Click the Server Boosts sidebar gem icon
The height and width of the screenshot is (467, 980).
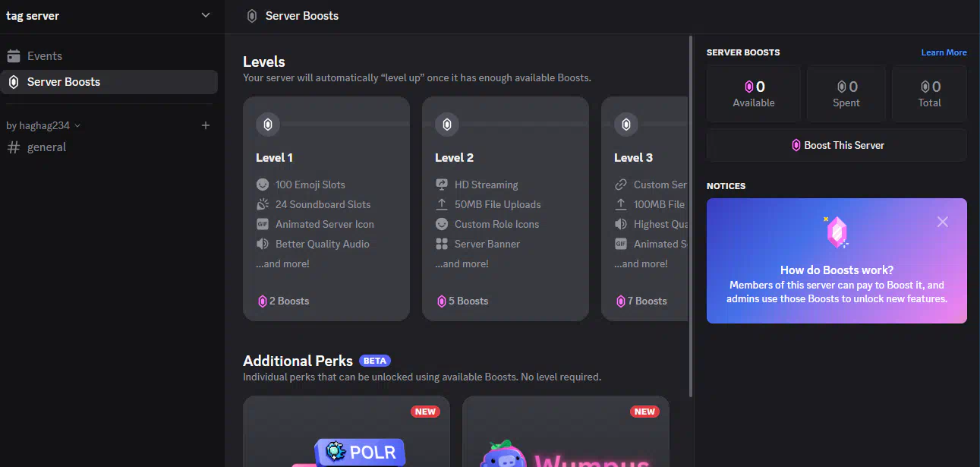click(x=13, y=82)
